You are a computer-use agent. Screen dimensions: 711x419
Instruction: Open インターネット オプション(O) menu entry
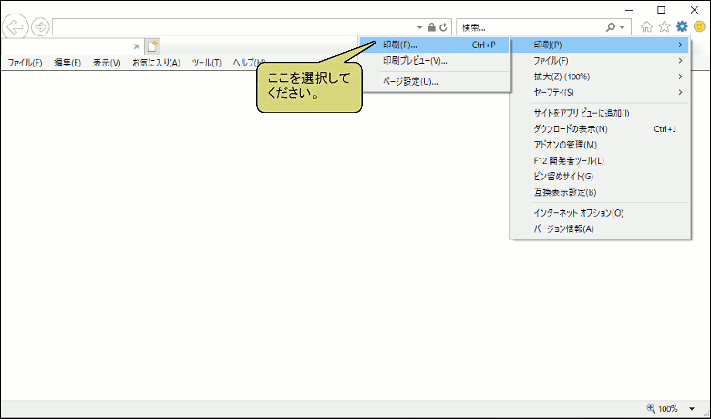[579, 213]
